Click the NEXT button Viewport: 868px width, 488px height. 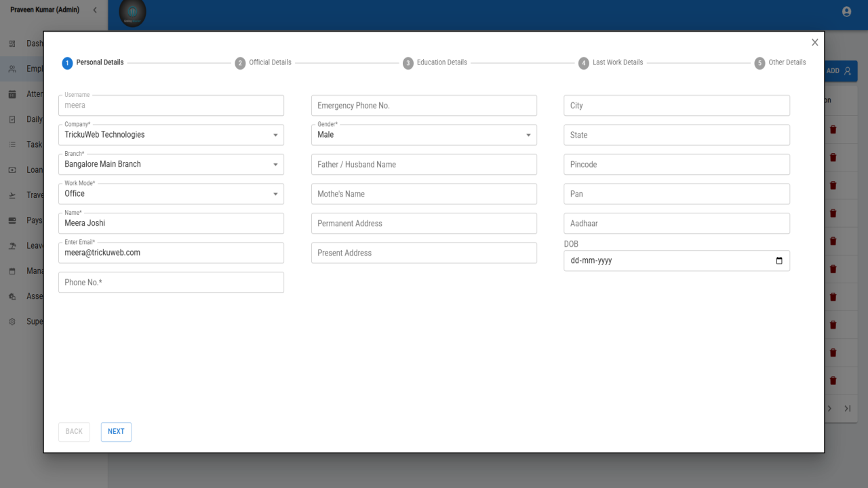(x=116, y=432)
